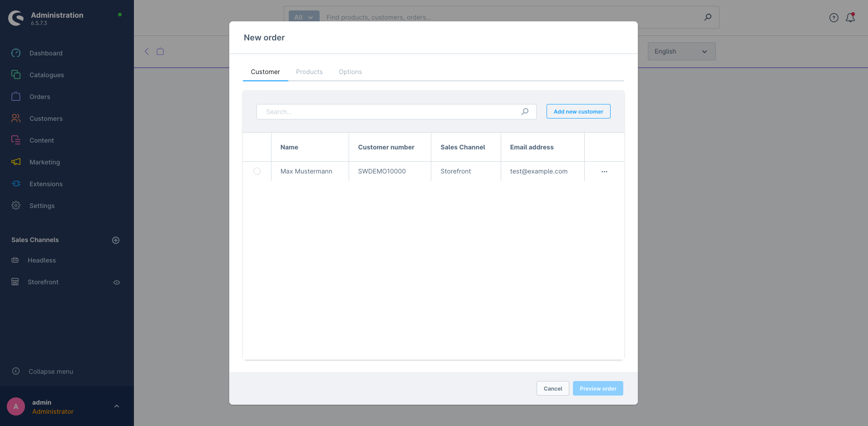868x426 pixels.
Task: Focus the global search input field
Action: (x=511, y=17)
